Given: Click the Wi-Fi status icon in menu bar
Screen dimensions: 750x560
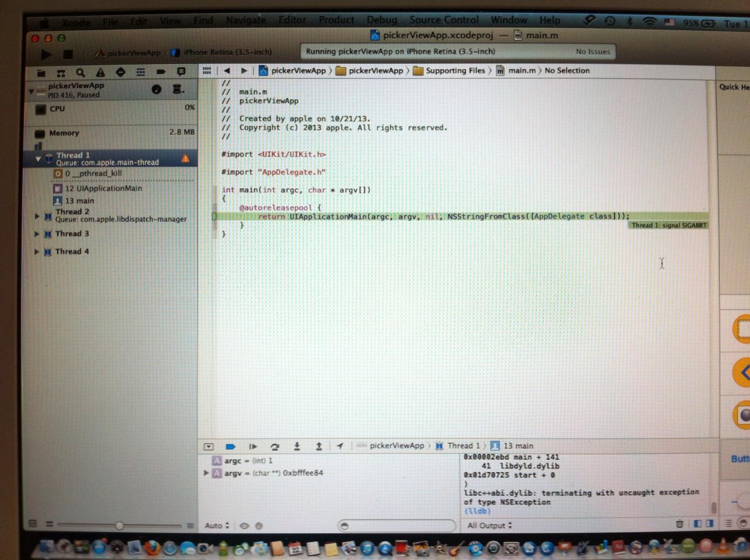Looking at the screenshot, I should [649, 22].
